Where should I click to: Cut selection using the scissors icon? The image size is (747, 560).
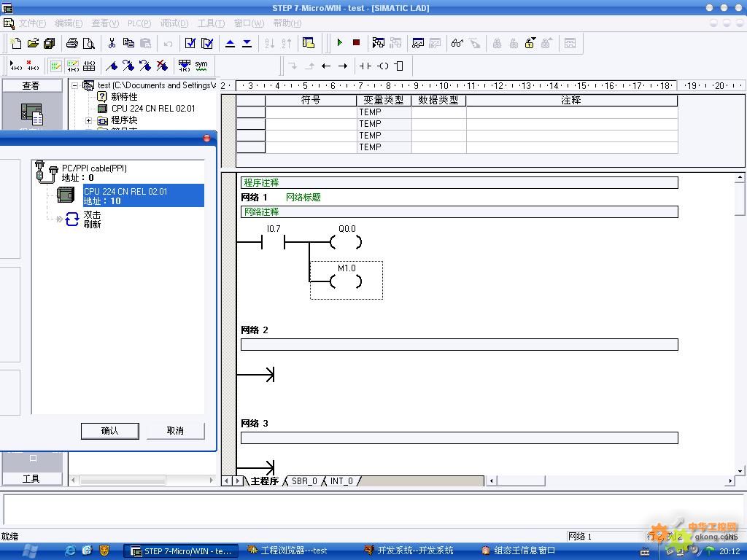click(x=112, y=43)
